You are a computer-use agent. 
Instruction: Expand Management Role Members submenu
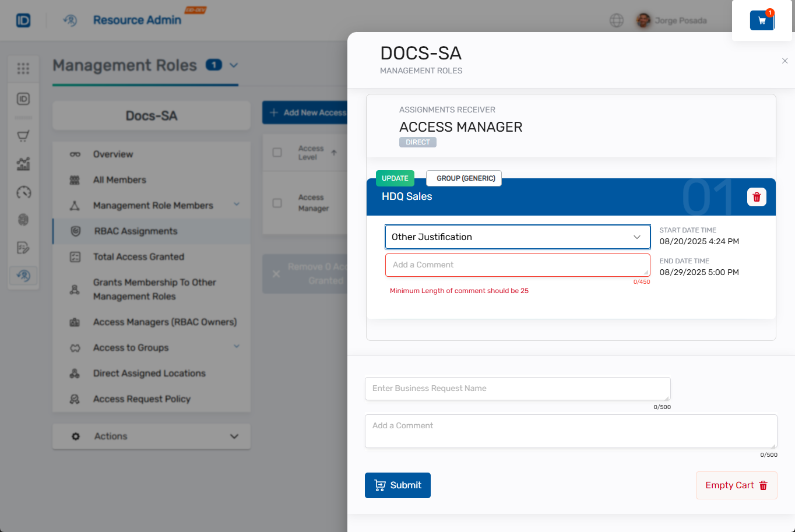[x=237, y=205]
